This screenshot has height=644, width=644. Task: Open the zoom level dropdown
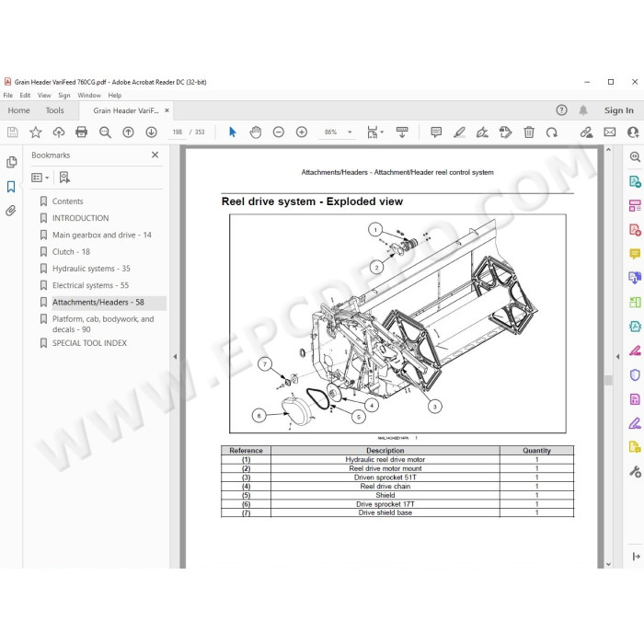pos(350,132)
